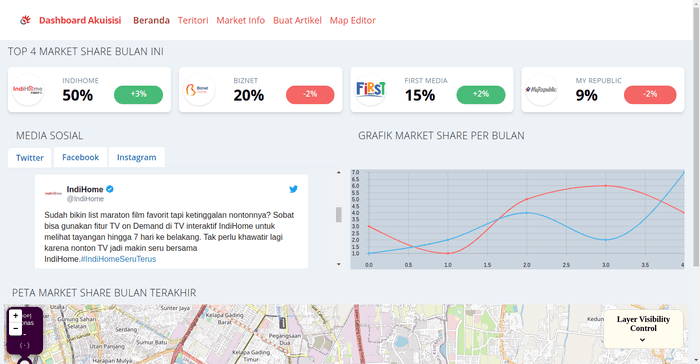Click the Twitter bird icon in tweet
The width and height of the screenshot is (700, 364).
pos(293,189)
